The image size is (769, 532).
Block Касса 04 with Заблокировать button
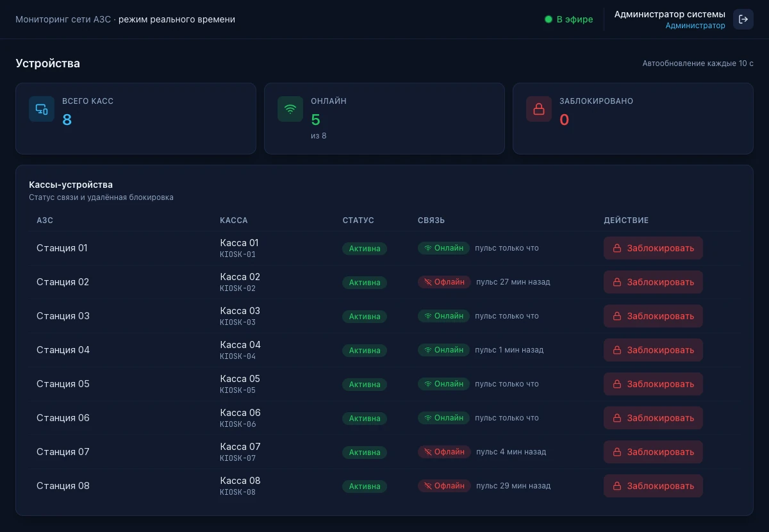coord(653,350)
